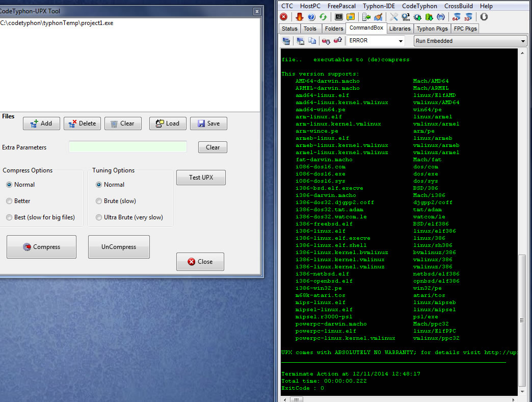Open the Help menu
Image resolution: width=532 pixels, height=402 pixels.
[x=486, y=6]
